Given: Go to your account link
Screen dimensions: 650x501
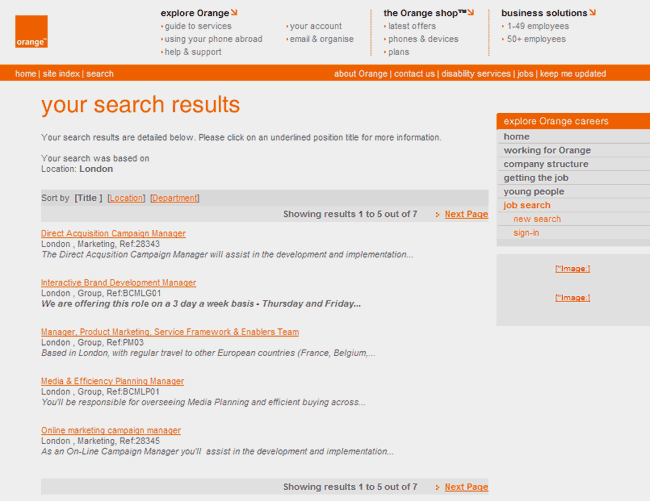Looking at the screenshot, I should point(315,26).
